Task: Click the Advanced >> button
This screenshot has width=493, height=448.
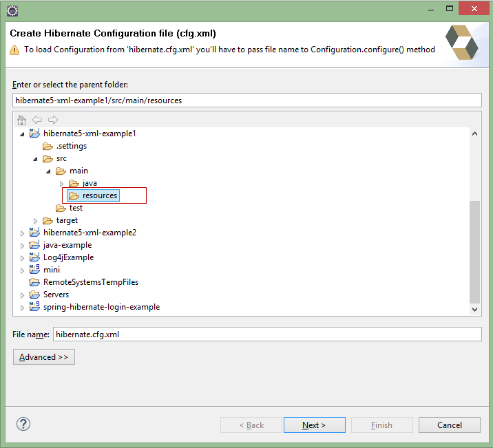Action: point(43,357)
